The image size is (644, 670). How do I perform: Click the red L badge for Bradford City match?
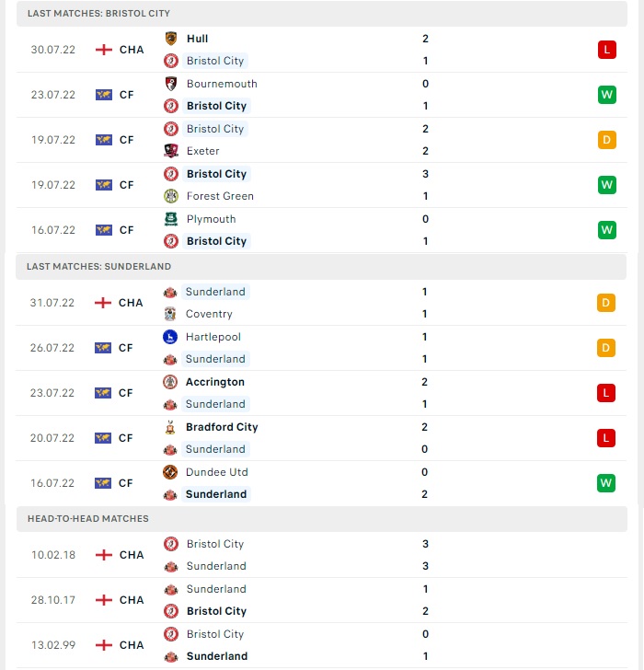[606, 438]
